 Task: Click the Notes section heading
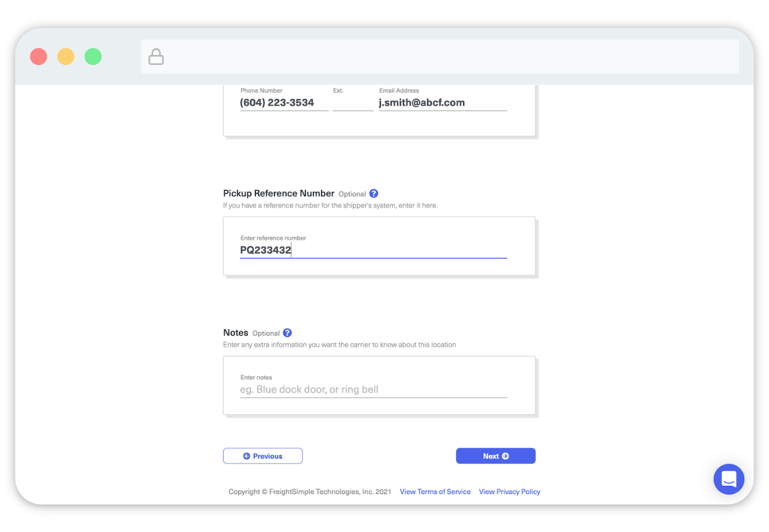pyautogui.click(x=235, y=333)
